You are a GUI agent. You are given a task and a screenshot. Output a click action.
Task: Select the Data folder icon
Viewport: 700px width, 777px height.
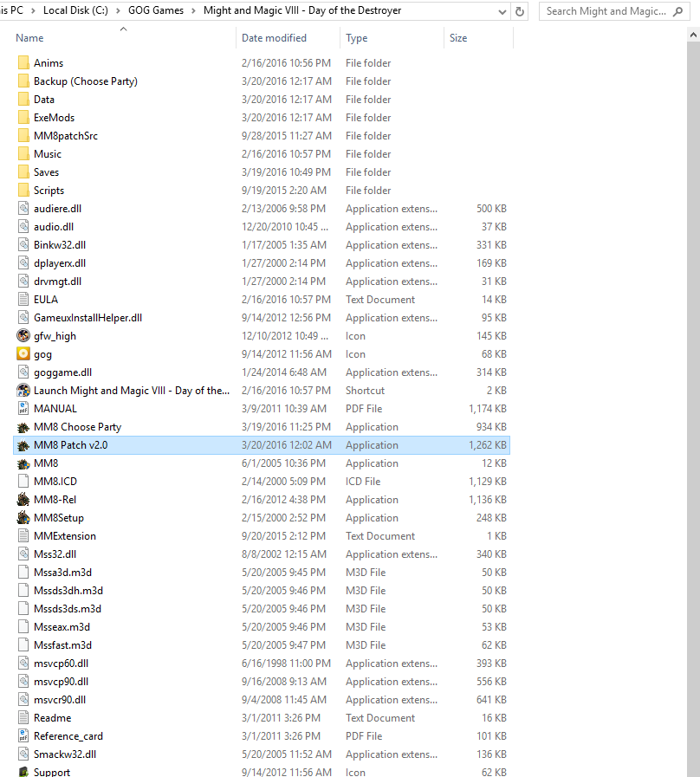[x=23, y=100]
